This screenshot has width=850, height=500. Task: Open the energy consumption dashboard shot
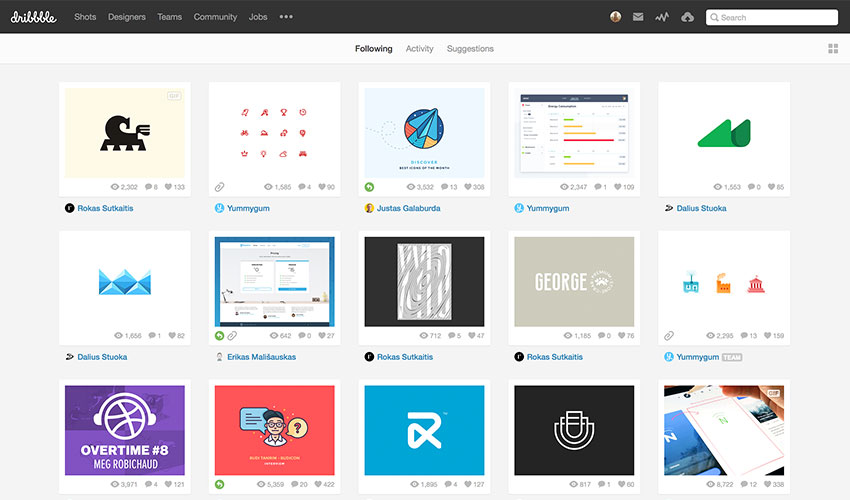click(574, 133)
